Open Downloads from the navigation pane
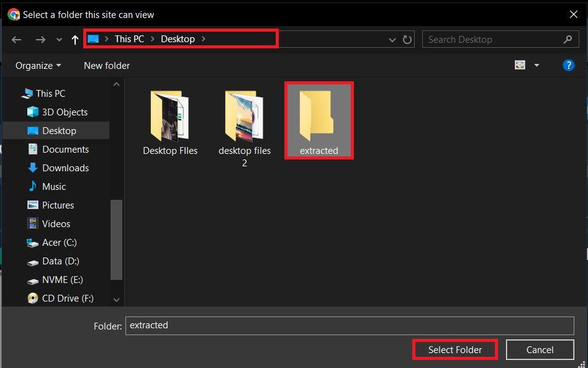This screenshot has height=368, width=588. [x=64, y=168]
